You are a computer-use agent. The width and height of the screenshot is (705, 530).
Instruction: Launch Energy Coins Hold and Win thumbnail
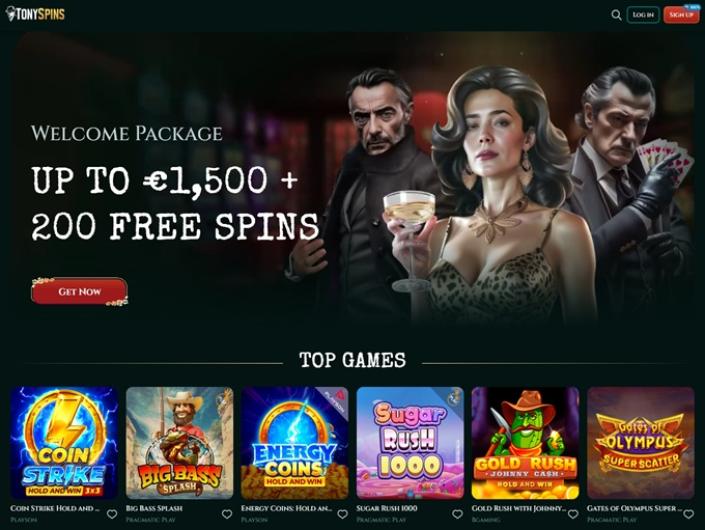pos(294,443)
